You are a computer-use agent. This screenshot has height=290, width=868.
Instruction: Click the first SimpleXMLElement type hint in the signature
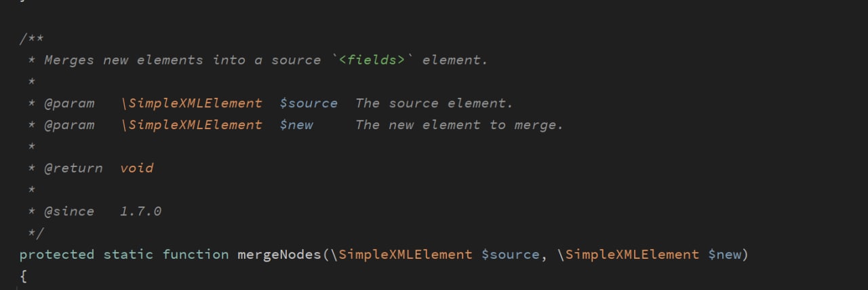pos(406,255)
